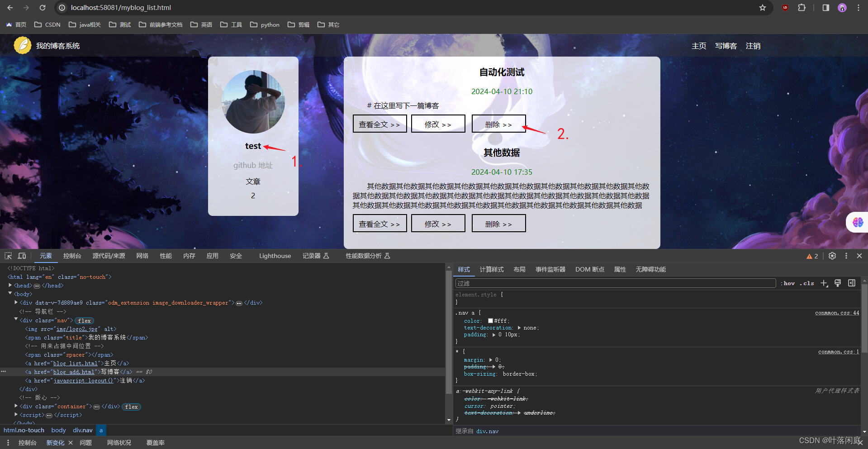868x449 pixels.
Task: Expand the margin 0 shorthand
Action: [x=490, y=360]
